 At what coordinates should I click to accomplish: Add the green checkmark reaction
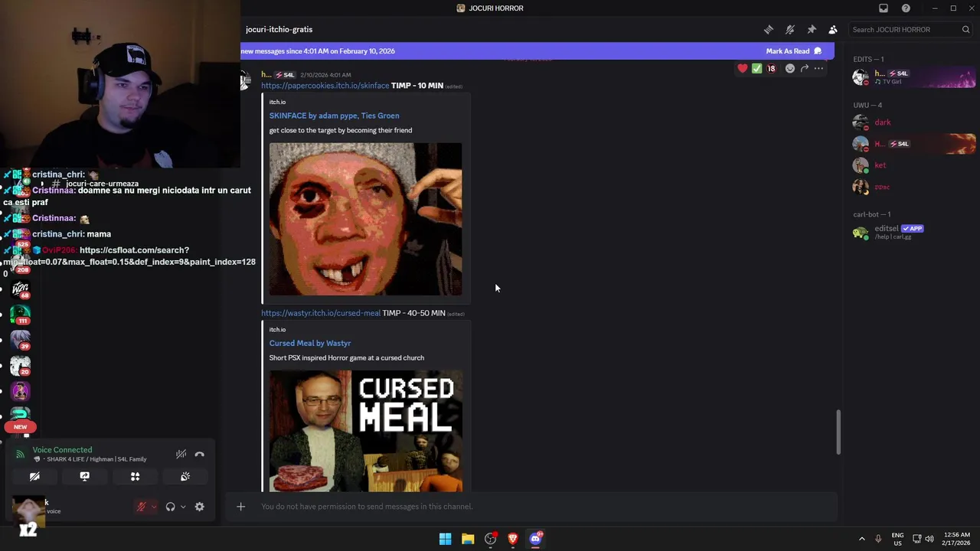(x=757, y=69)
